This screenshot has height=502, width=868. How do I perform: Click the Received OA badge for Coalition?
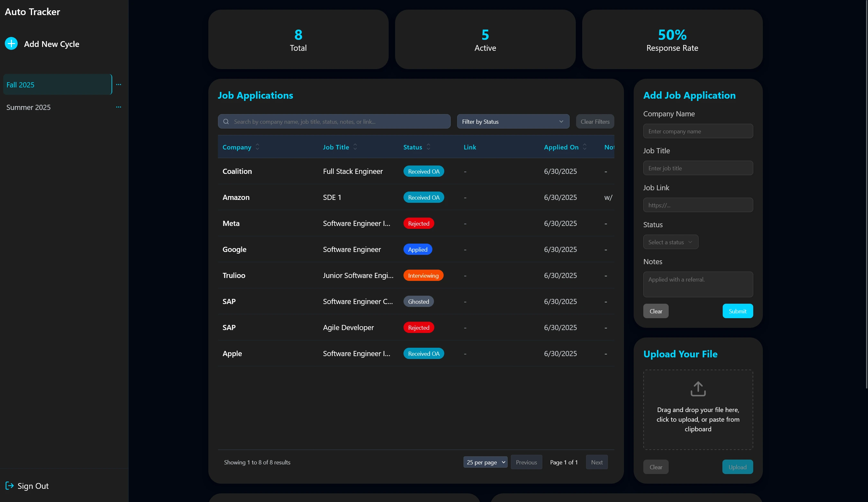[424, 171]
